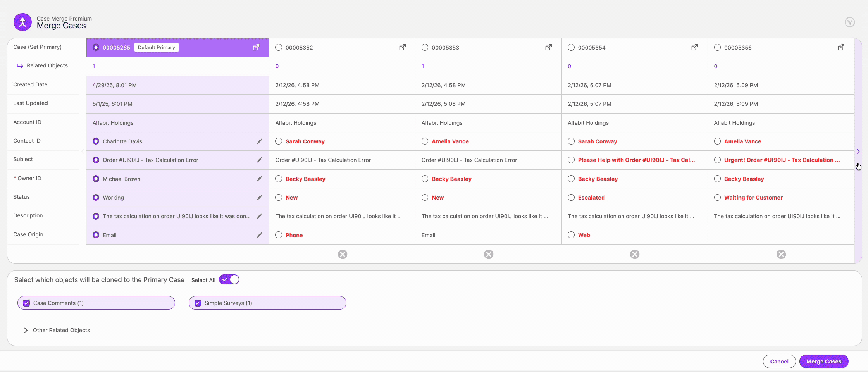868x372 pixels.
Task: Expand the Other Related Objects section
Action: [26, 330]
